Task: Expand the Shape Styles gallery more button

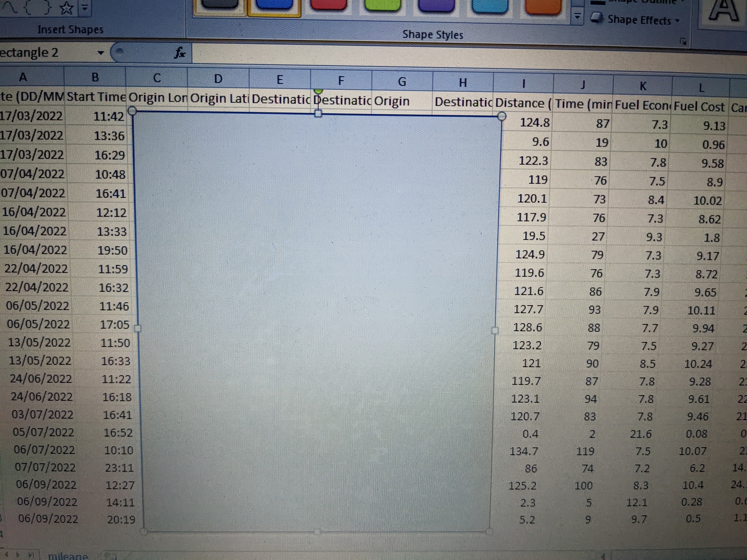Action: [577, 16]
